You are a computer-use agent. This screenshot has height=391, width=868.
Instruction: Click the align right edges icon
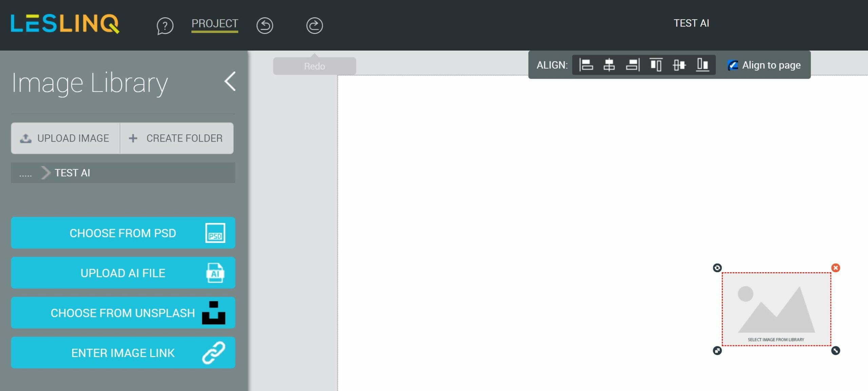click(632, 65)
